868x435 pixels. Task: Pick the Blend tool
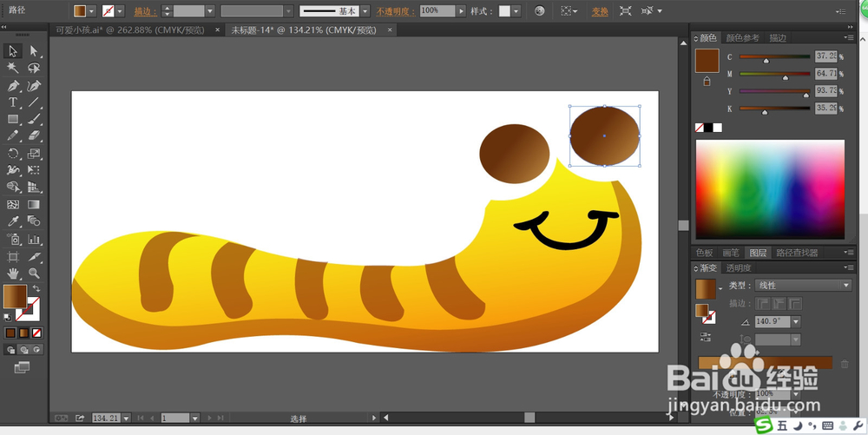pyautogui.click(x=34, y=221)
